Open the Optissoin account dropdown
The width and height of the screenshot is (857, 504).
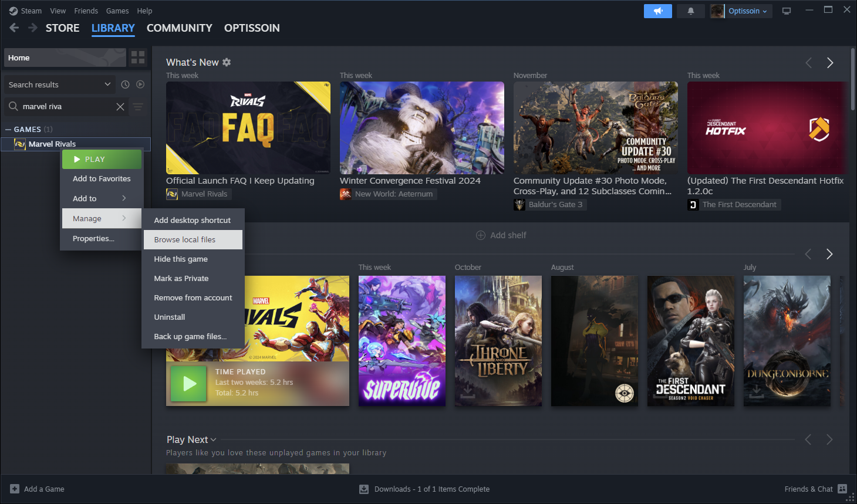coord(742,11)
